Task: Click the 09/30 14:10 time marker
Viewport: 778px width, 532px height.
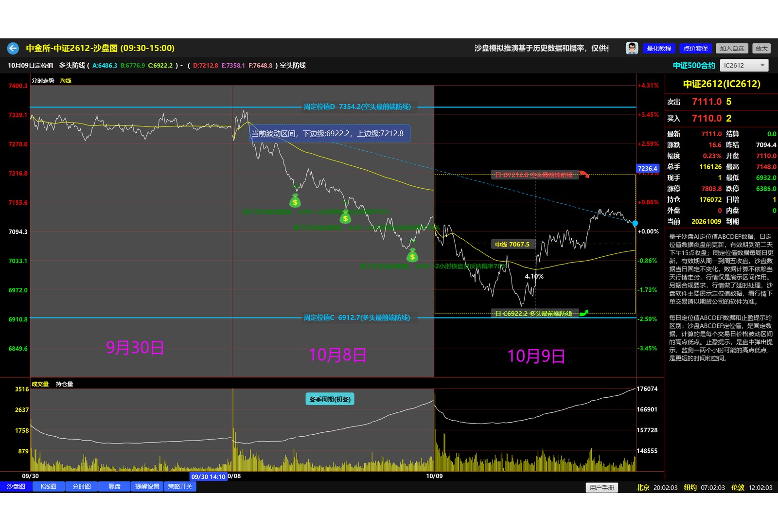Action: click(x=208, y=477)
